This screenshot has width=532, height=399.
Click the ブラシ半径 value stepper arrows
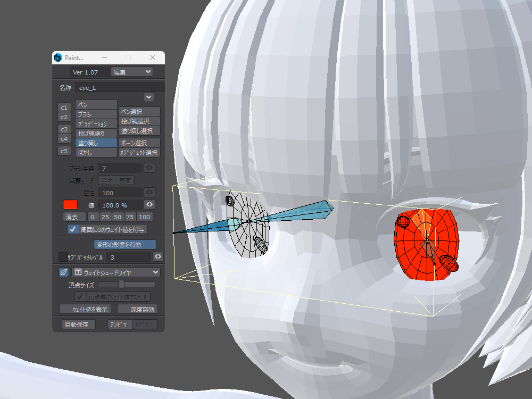149,168
